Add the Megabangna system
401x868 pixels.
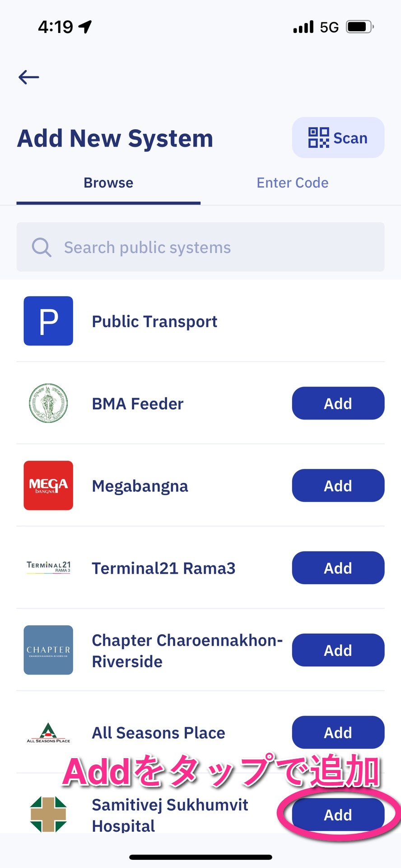338,486
